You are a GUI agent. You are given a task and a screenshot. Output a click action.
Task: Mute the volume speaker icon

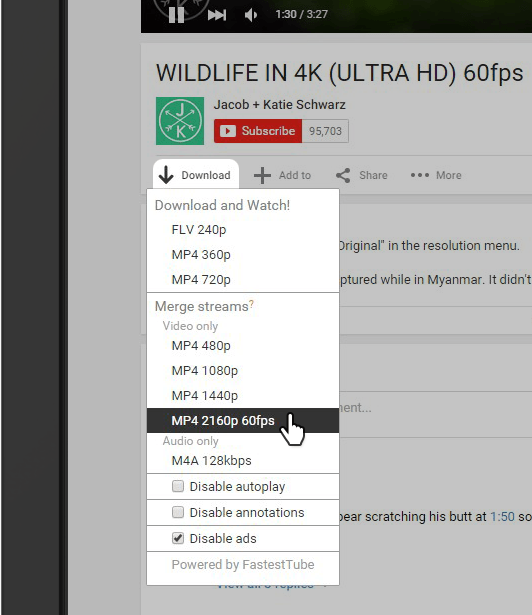pos(251,15)
